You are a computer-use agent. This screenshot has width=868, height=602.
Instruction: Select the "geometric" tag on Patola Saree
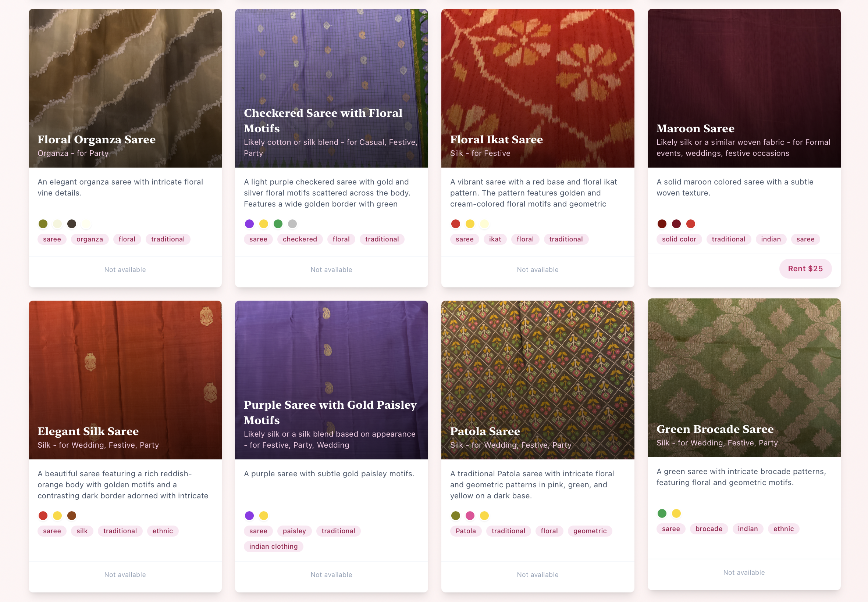[590, 531]
